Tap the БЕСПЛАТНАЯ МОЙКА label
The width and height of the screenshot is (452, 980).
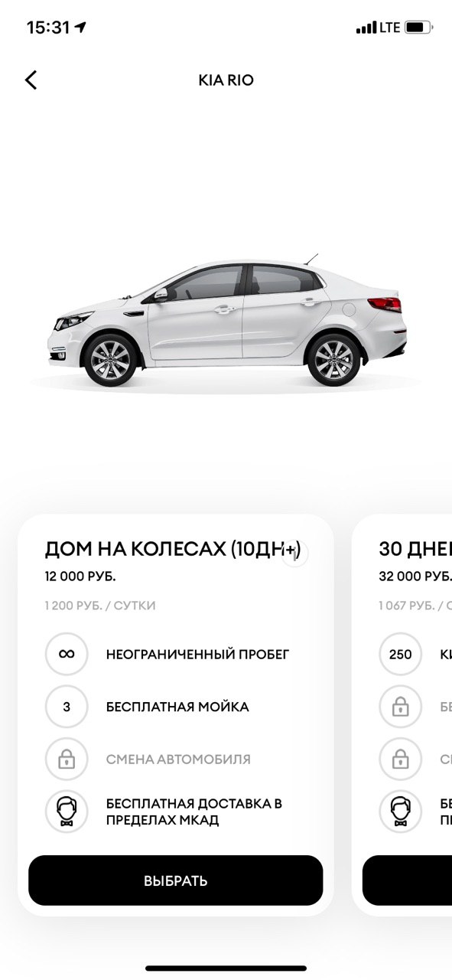click(177, 707)
